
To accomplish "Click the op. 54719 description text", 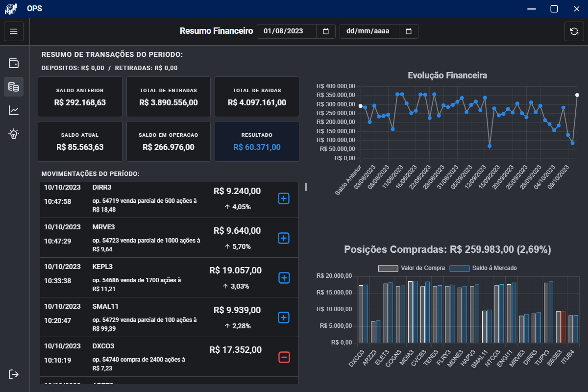I will [x=144, y=205].
